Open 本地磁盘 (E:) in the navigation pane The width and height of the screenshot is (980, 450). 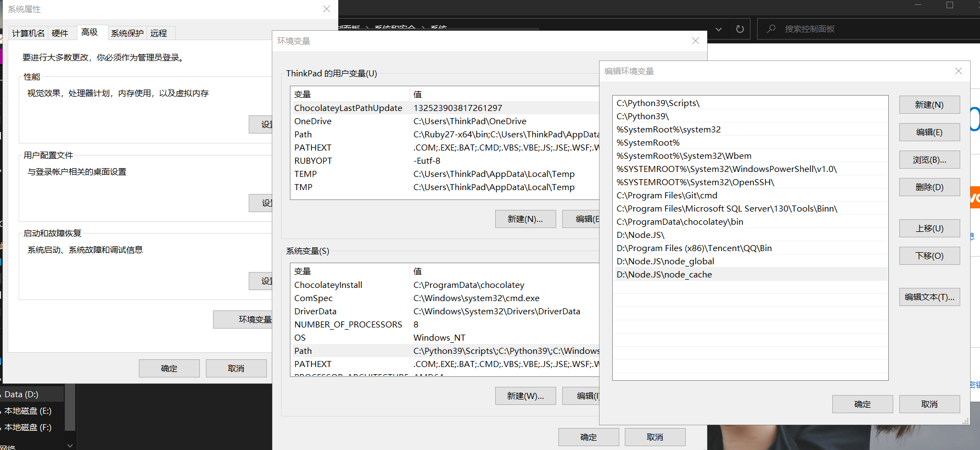(x=32, y=410)
